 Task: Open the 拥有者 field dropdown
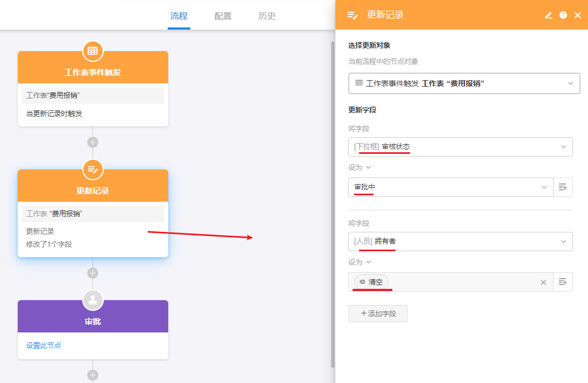[563, 242]
